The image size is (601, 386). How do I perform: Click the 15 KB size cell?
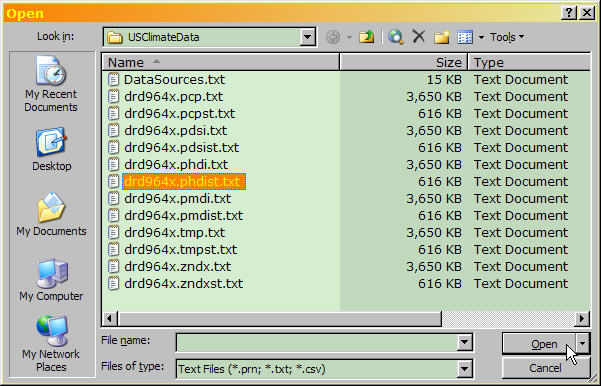(444, 79)
